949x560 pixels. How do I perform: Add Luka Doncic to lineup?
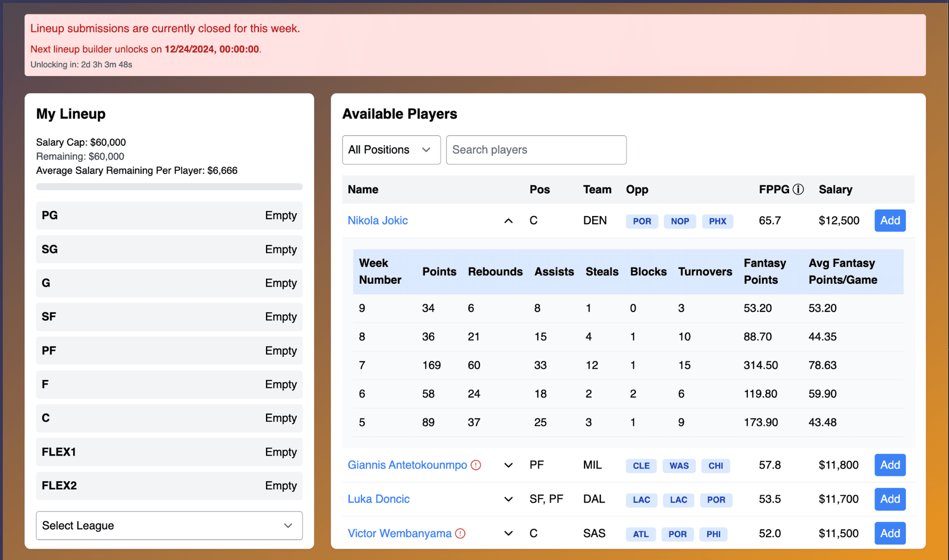tap(890, 499)
